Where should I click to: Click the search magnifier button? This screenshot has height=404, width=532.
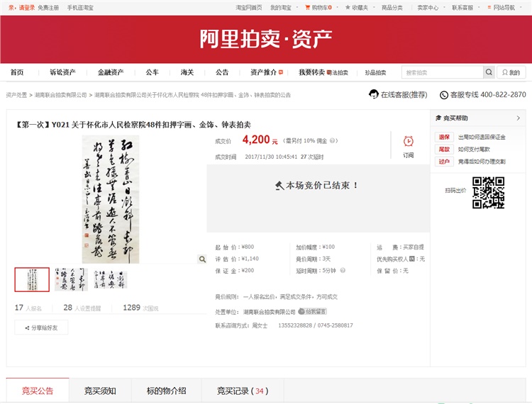click(x=489, y=72)
